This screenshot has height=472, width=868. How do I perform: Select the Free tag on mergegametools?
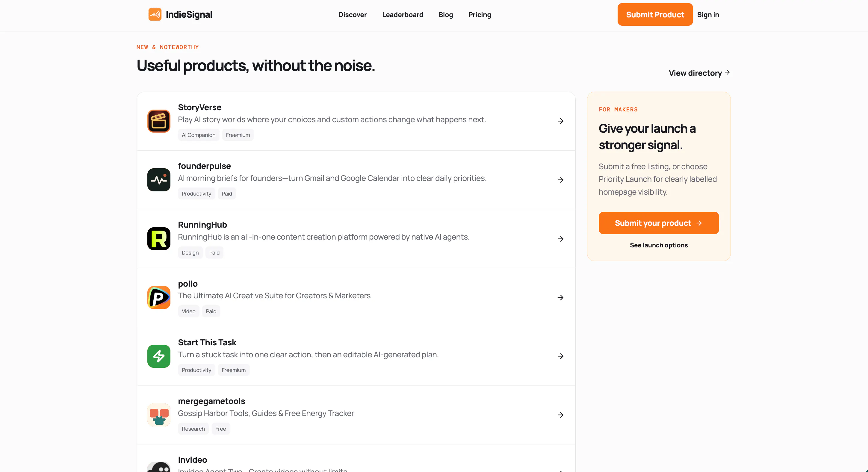click(x=221, y=429)
